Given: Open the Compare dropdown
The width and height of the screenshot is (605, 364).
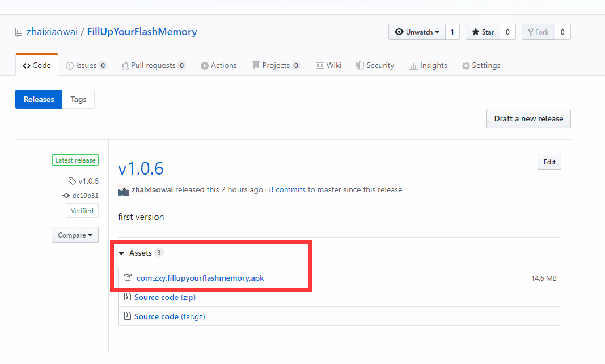Looking at the screenshot, I should coord(75,235).
